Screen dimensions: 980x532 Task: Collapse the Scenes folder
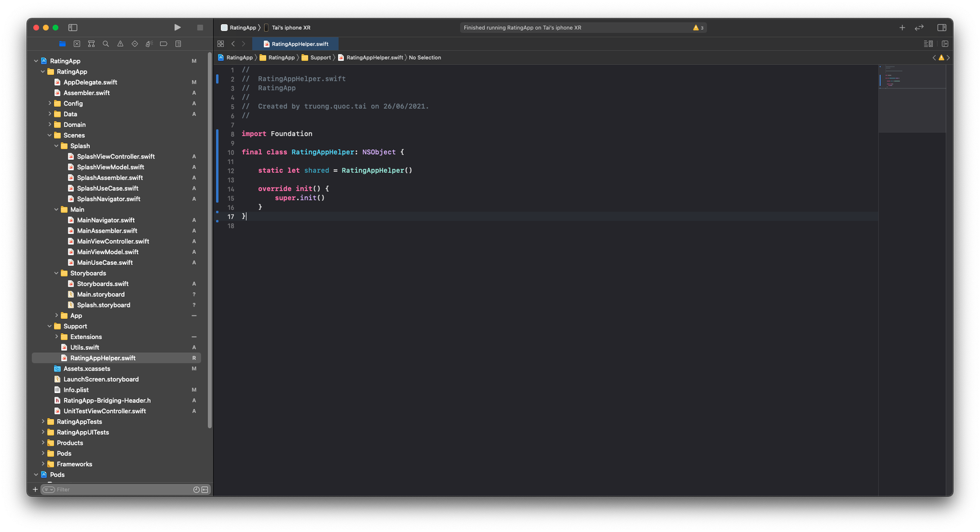[50, 135]
